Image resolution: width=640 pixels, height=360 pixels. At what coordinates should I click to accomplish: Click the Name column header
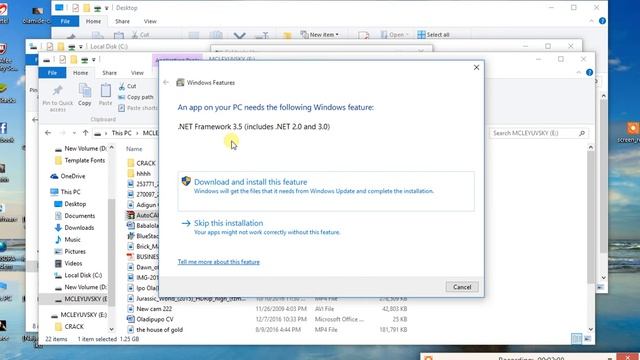pos(134,149)
